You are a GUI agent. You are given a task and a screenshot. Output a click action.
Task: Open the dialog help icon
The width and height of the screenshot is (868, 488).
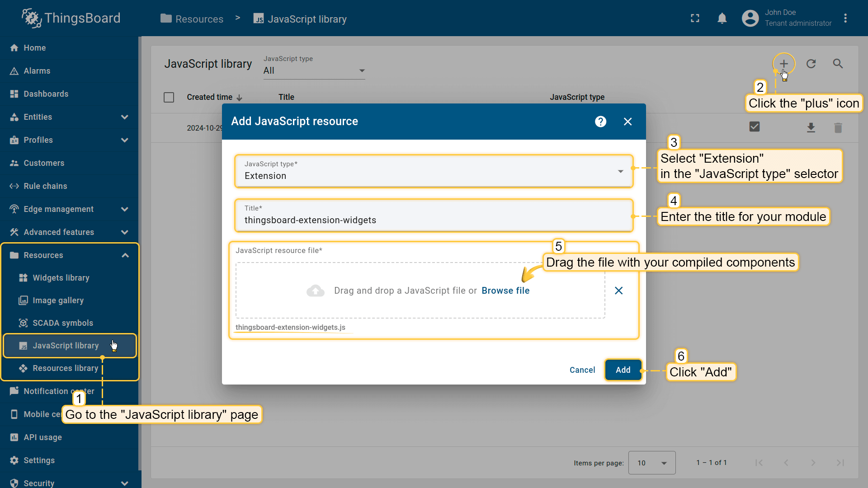[x=600, y=122]
